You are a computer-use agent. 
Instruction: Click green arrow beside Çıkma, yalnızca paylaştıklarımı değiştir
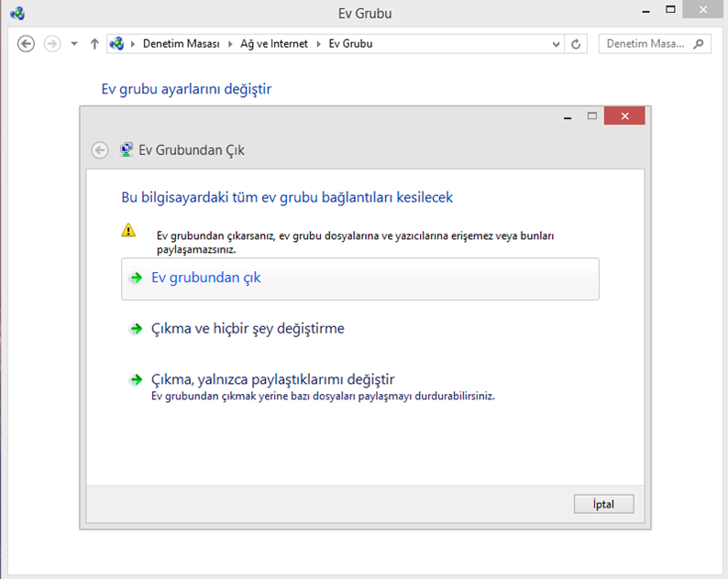tap(136, 380)
